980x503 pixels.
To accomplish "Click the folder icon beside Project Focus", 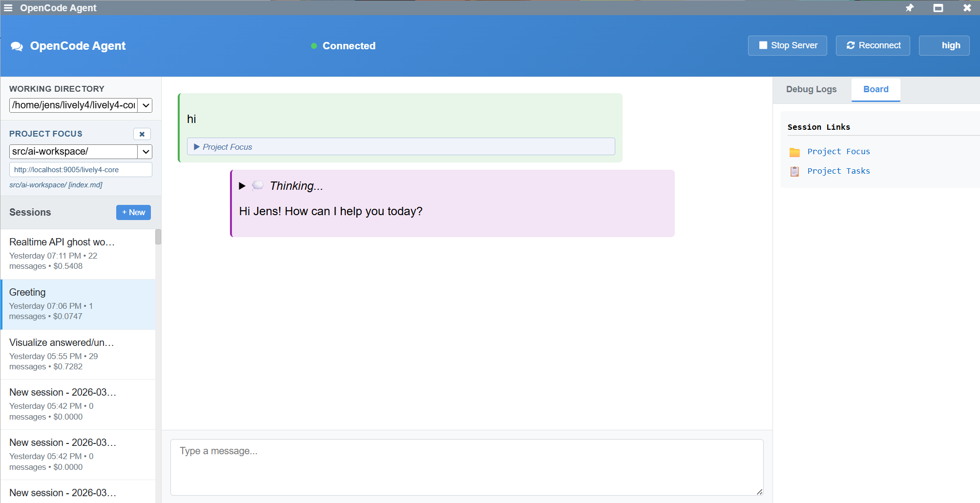I will click(x=794, y=152).
